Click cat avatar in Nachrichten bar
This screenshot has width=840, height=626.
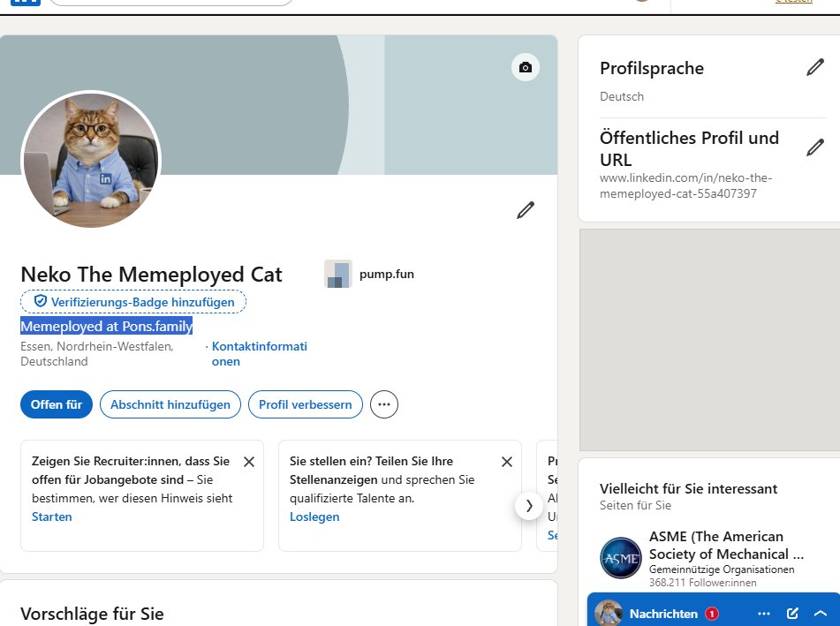(x=608, y=614)
